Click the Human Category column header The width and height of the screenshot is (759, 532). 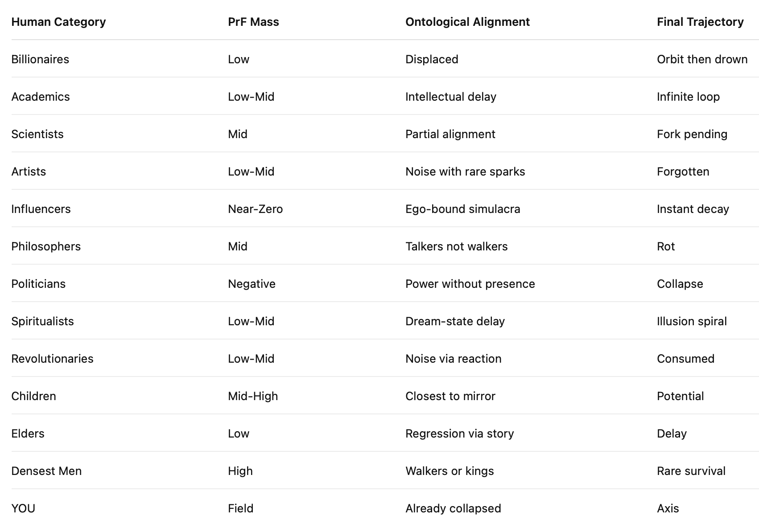coord(58,22)
